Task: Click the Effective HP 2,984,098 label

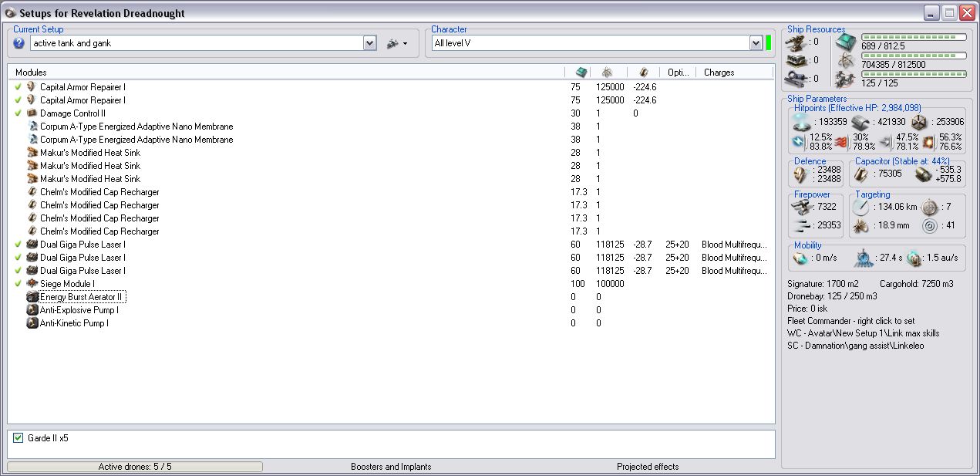Action: (x=857, y=108)
